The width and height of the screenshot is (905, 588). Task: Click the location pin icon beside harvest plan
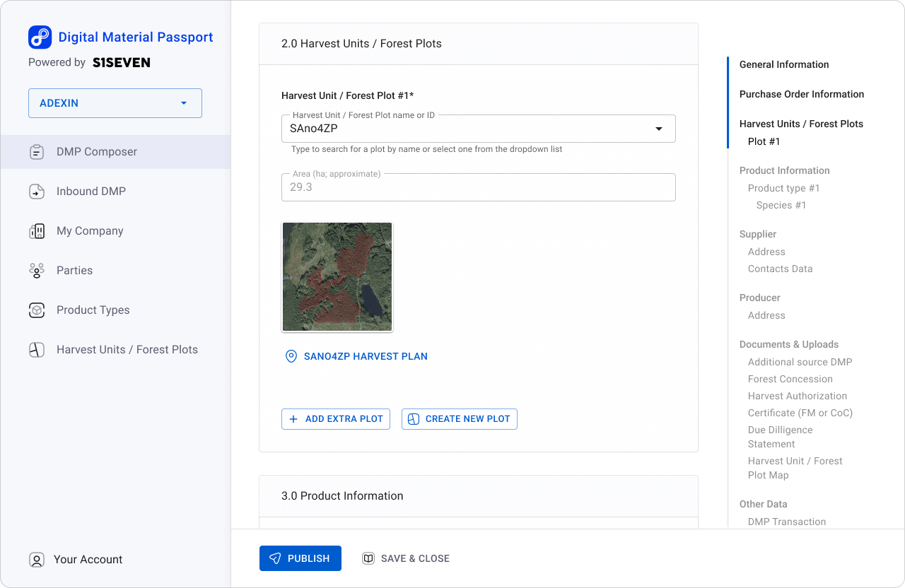click(291, 357)
